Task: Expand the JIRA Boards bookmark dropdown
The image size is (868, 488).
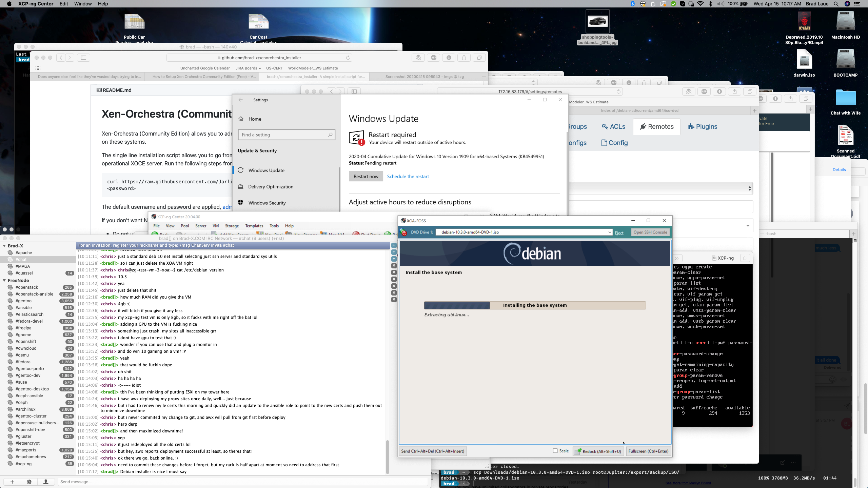Action: [248, 68]
